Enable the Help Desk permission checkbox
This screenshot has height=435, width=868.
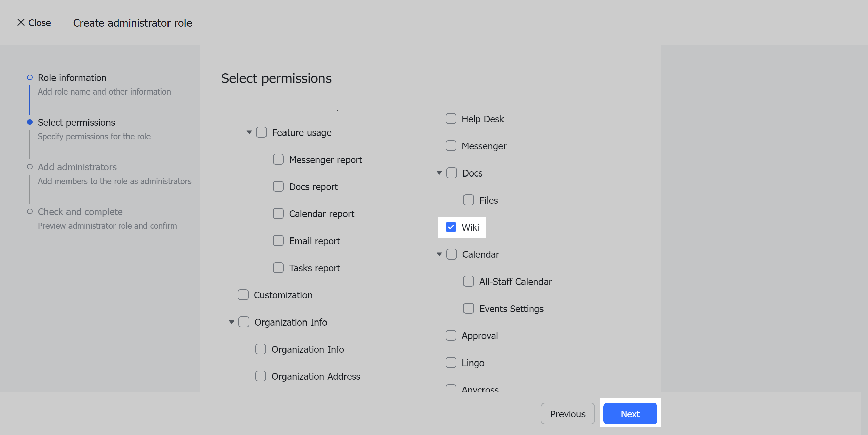[451, 119]
